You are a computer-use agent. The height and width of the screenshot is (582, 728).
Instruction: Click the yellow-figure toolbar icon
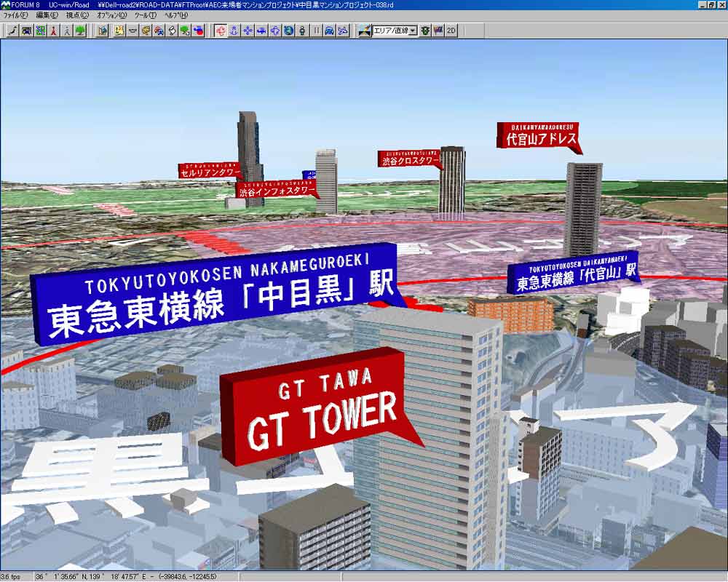pyautogui.click(x=119, y=31)
